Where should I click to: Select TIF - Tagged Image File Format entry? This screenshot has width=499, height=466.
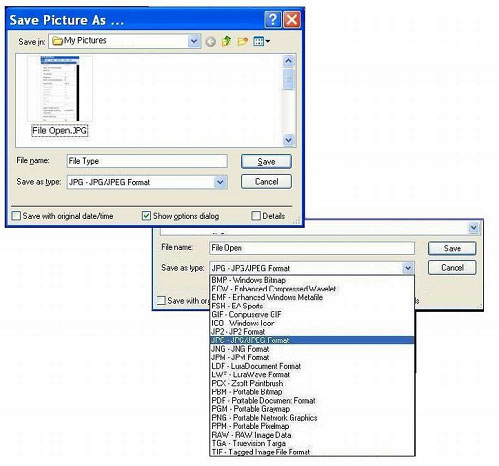click(x=312, y=452)
